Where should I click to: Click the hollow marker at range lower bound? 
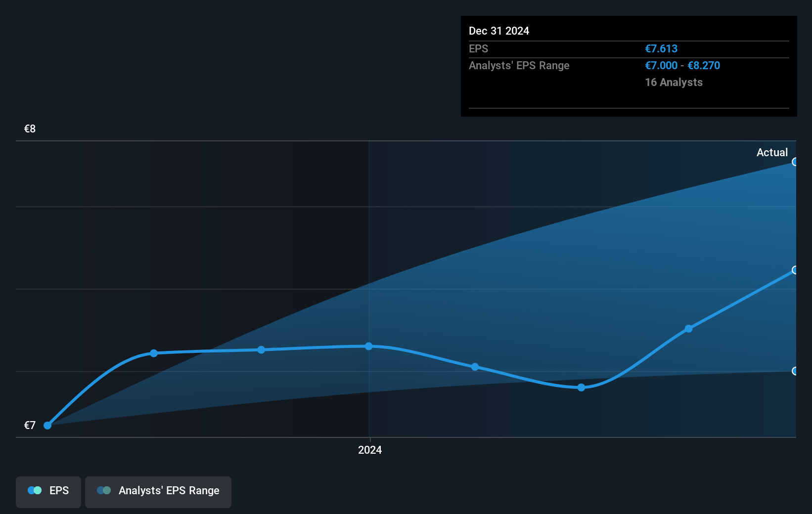coord(795,371)
